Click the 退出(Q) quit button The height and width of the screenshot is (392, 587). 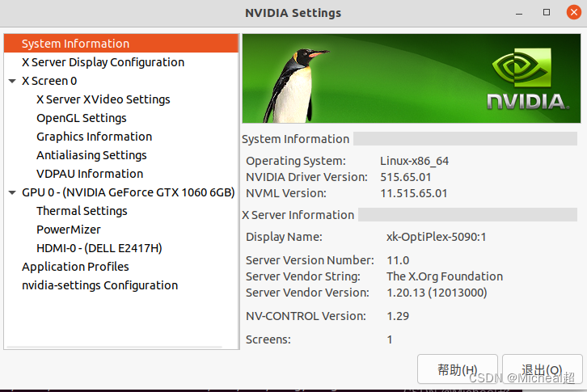tap(542, 369)
